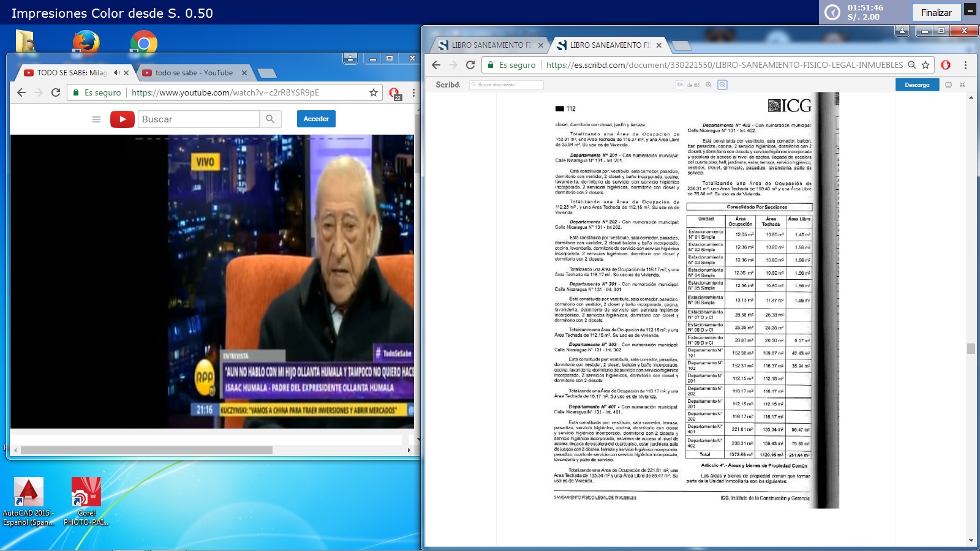This screenshot has height=551, width=980.
Task: Click the YouTube search magnifier button
Action: coord(269,119)
